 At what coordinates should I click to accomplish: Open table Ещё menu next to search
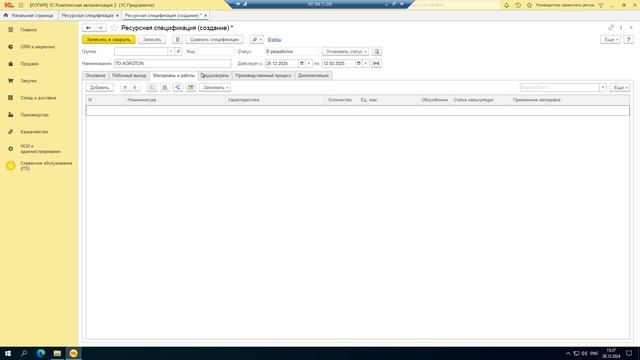pos(620,88)
